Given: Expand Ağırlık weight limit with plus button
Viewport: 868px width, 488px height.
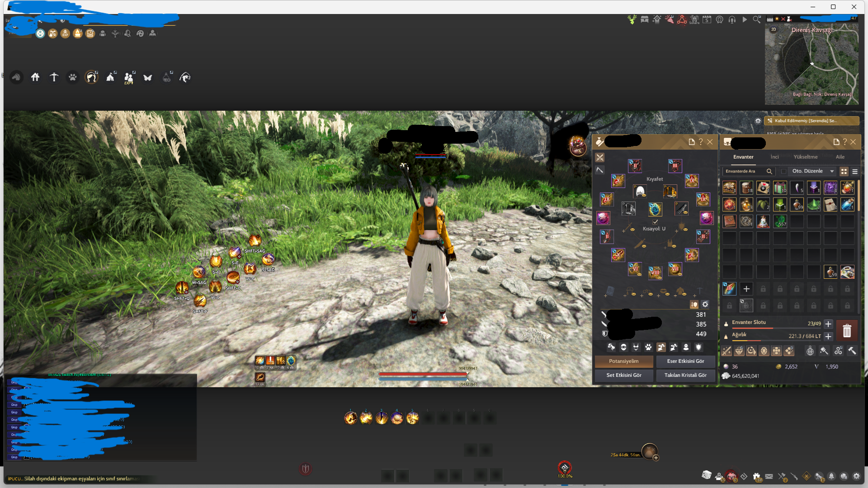Looking at the screenshot, I should tap(828, 336).
